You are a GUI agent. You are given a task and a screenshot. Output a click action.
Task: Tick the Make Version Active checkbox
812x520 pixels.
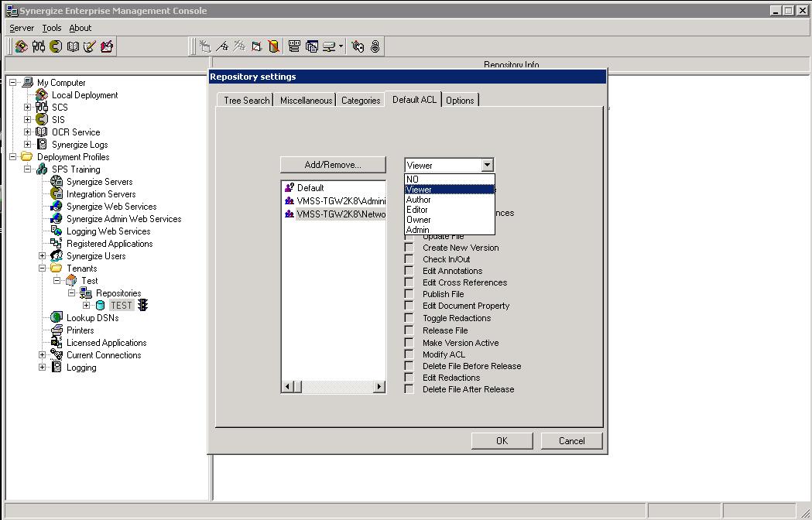(409, 343)
